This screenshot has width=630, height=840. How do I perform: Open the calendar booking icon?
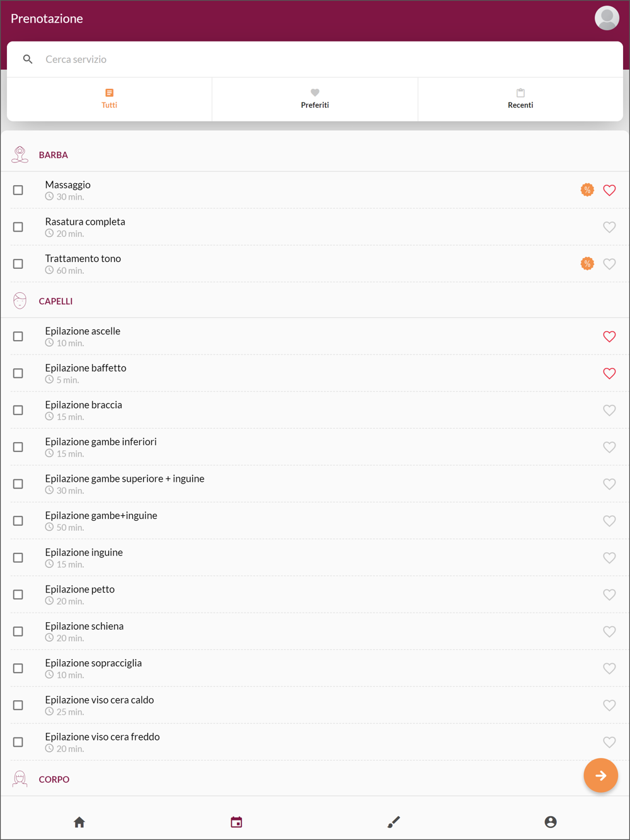pyautogui.click(x=236, y=822)
